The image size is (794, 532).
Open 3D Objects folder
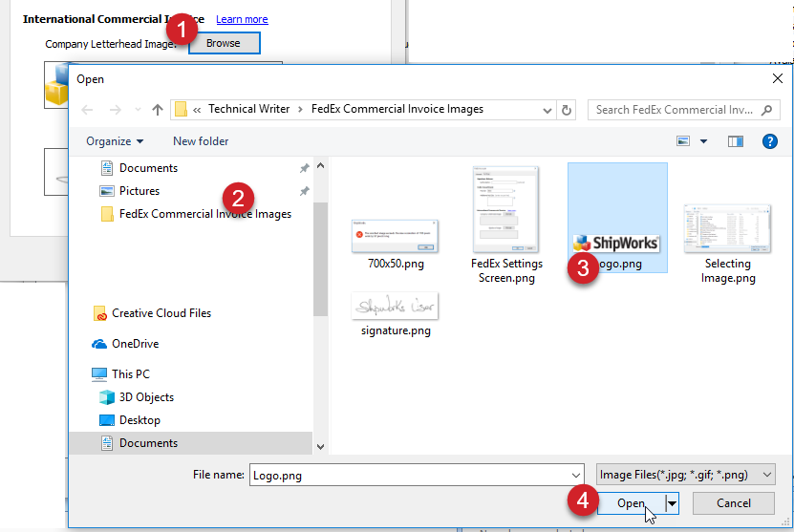146,397
